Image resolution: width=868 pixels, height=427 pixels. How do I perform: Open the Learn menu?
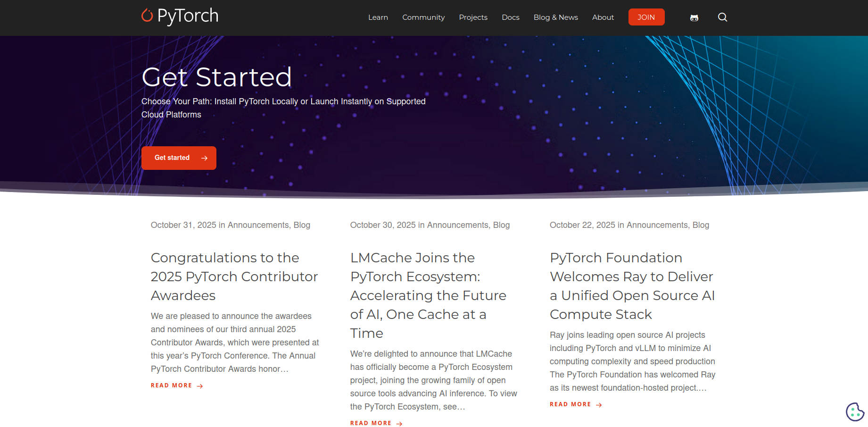(378, 17)
